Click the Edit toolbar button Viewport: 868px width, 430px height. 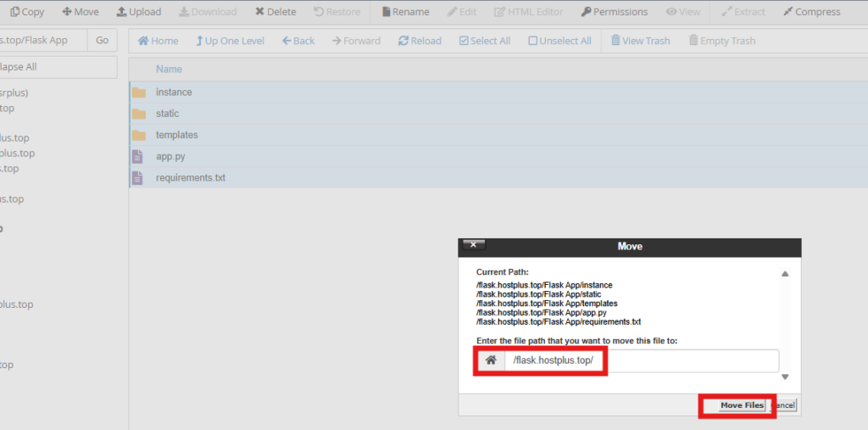[462, 12]
